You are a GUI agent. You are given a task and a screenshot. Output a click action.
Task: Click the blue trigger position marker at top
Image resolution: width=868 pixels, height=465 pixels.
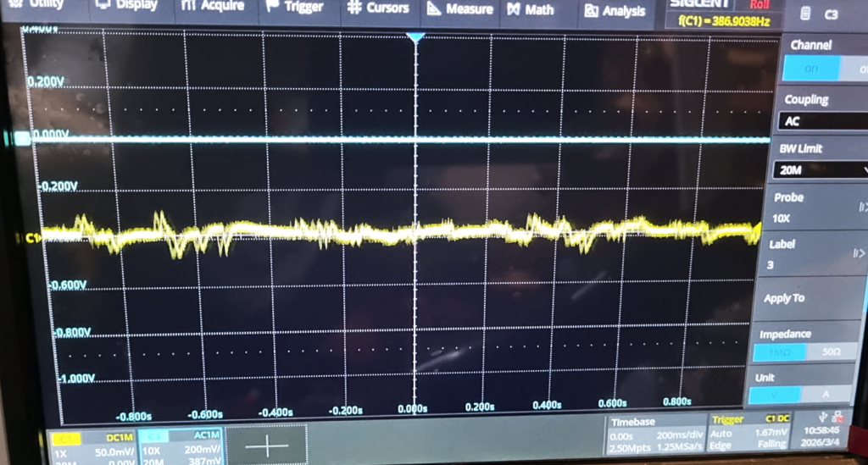click(415, 38)
